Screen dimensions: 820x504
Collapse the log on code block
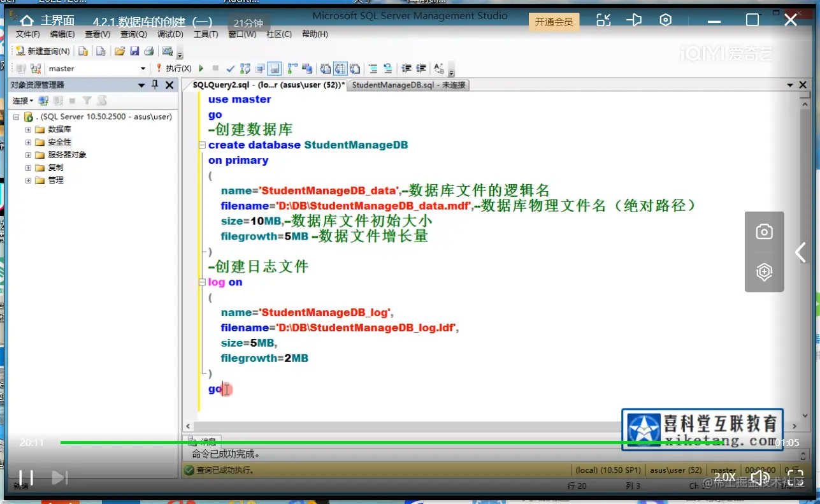pyautogui.click(x=202, y=282)
